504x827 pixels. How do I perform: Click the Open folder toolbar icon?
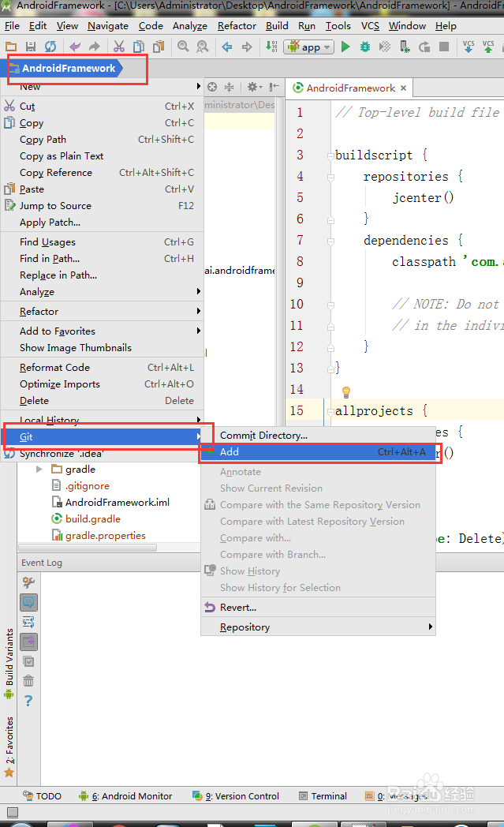click(x=10, y=47)
